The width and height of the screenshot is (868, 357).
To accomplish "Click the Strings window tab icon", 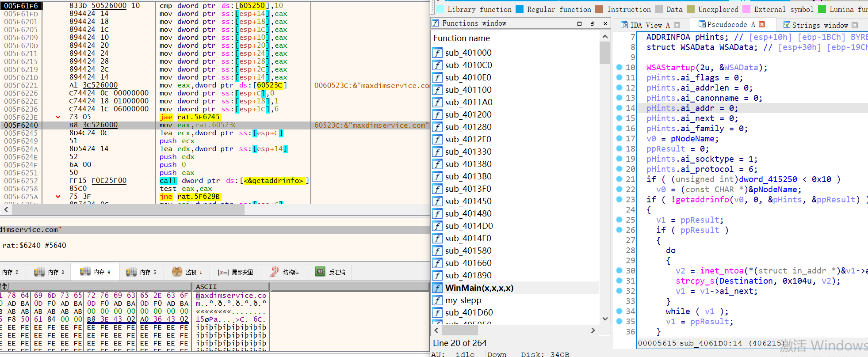I will (x=786, y=25).
